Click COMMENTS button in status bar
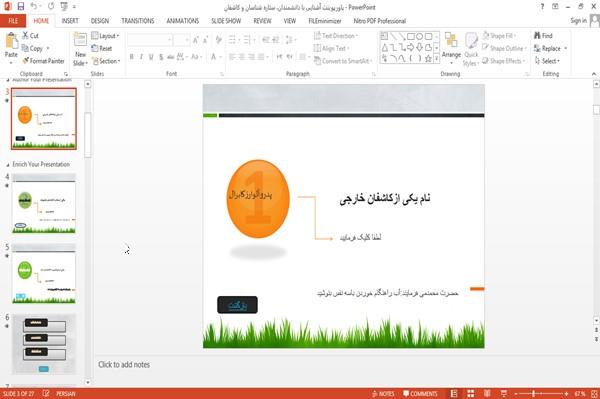This screenshot has height=399, width=600. [x=420, y=394]
